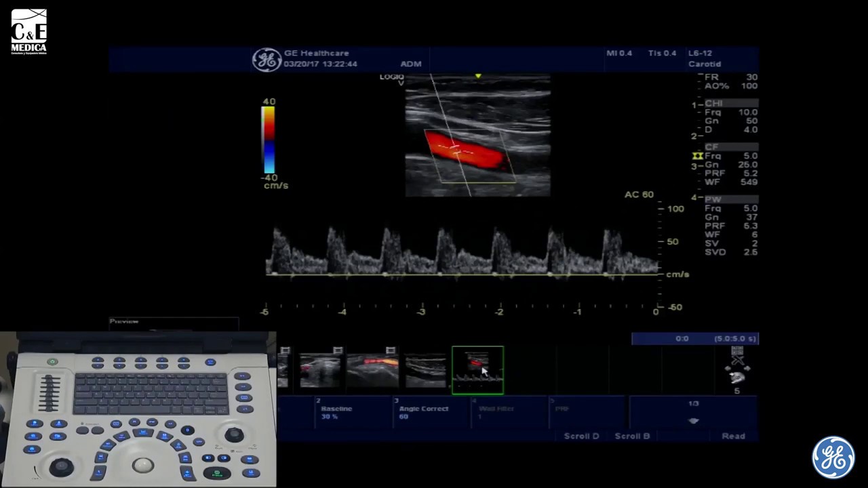Click the Scroll D label
The height and width of the screenshot is (488, 868).
[x=582, y=436]
